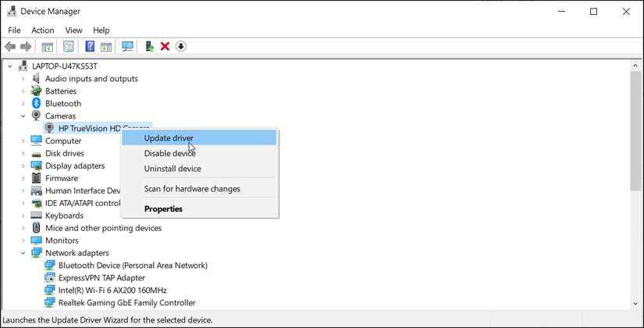
Task: Click the Bluetooth category icon
Action: [36, 103]
